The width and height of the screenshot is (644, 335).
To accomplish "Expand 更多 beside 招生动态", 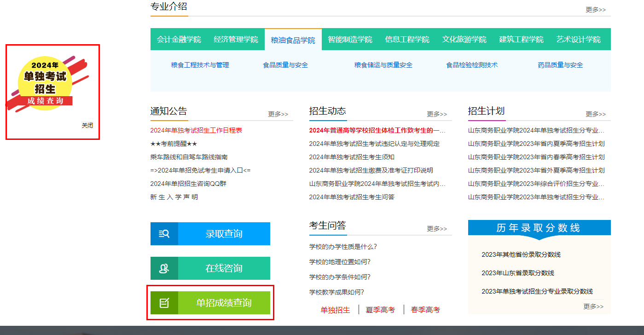I will 436,114.
